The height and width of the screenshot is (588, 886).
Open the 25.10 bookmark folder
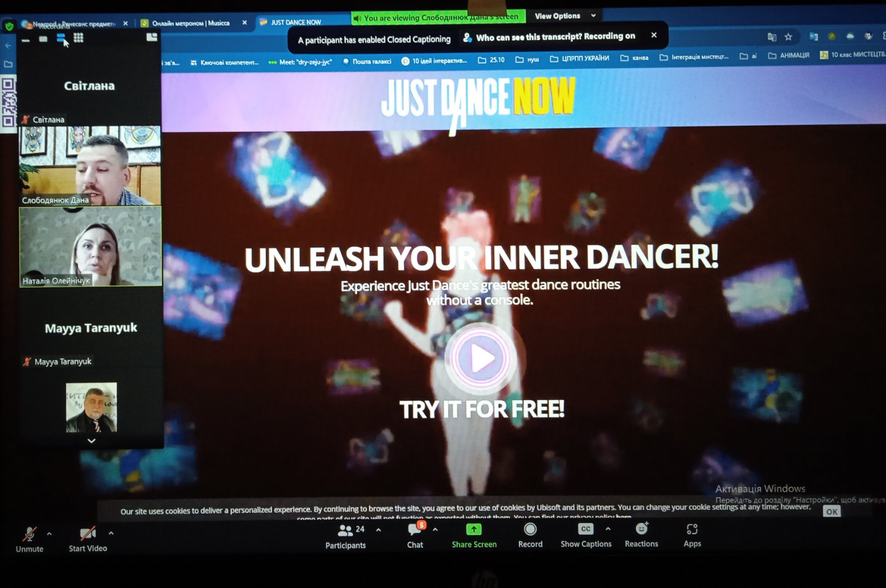point(491,60)
